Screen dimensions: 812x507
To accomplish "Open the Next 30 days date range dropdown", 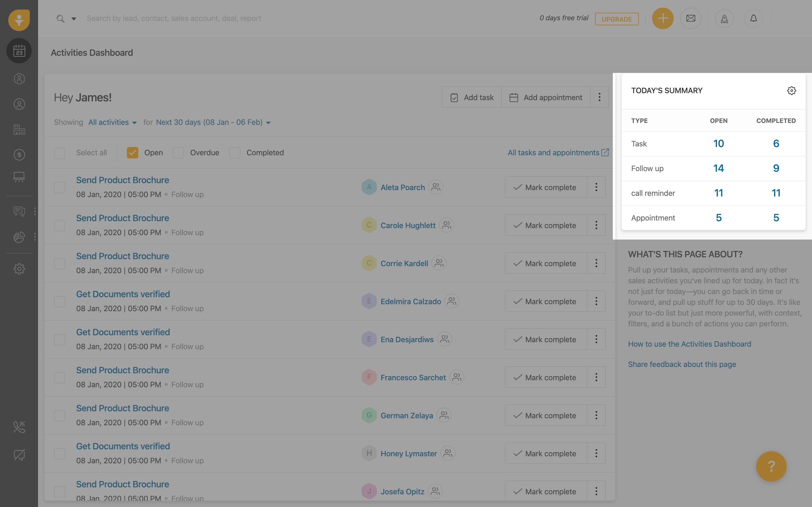I will 213,122.
